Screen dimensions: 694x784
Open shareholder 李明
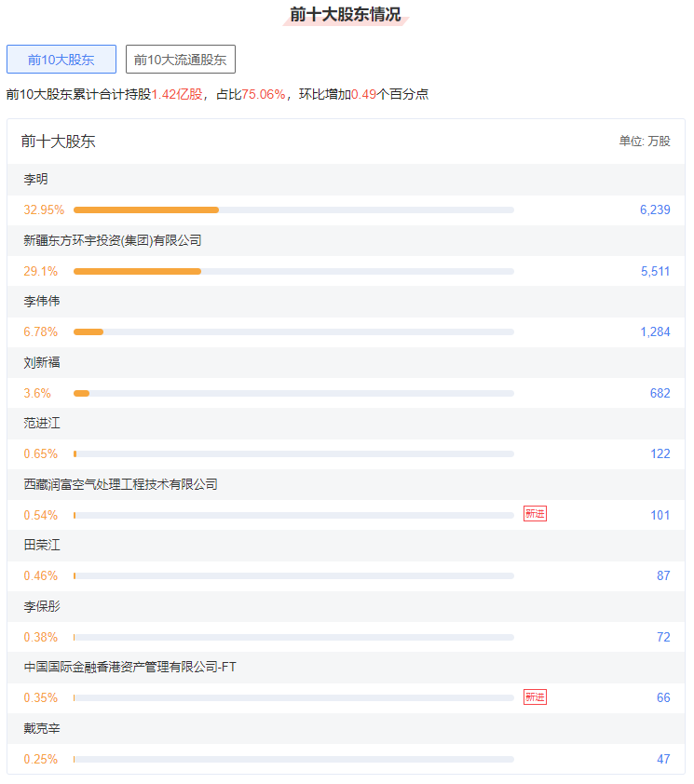click(x=35, y=180)
